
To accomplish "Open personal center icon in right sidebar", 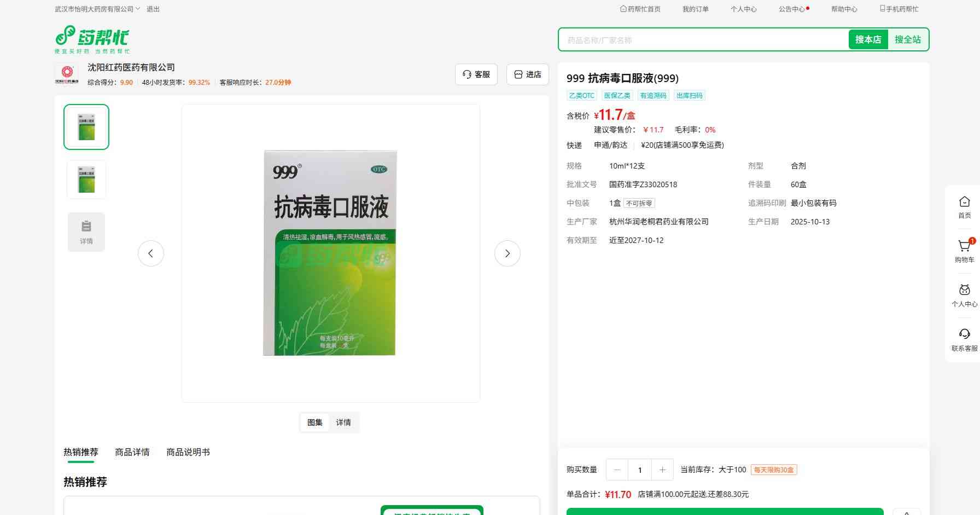I will (x=964, y=291).
